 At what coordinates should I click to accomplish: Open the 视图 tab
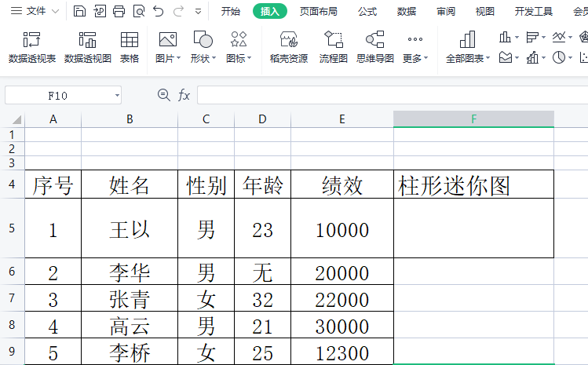pyautogui.click(x=485, y=12)
